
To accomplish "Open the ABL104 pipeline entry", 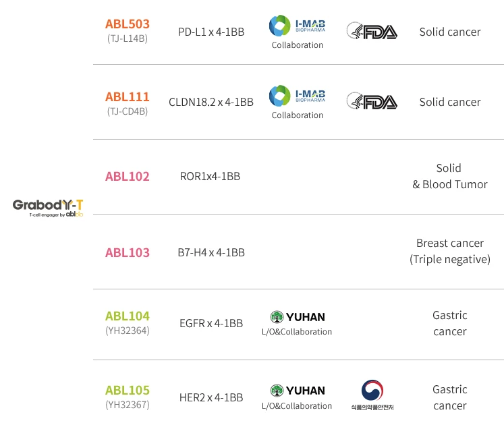I will click(128, 316).
